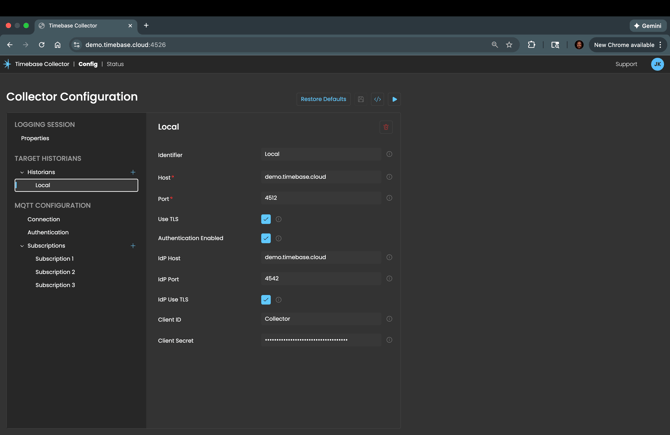This screenshot has height=435, width=670.
Task: Open the Config tab in header
Action: point(88,64)
